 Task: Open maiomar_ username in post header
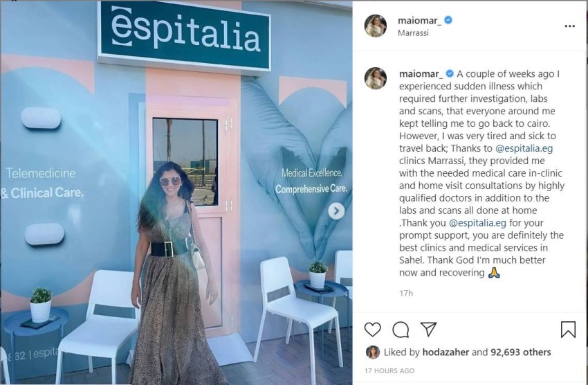coord(420,20)
